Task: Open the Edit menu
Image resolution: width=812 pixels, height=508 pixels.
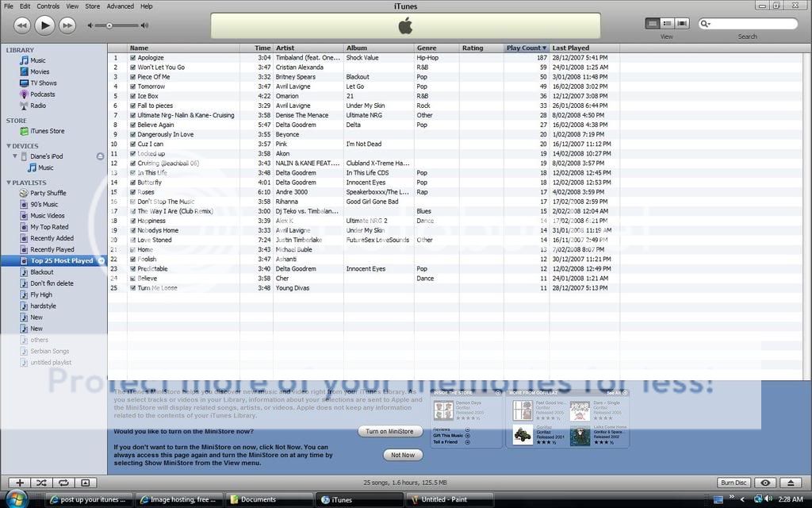Action: point(25,6)
